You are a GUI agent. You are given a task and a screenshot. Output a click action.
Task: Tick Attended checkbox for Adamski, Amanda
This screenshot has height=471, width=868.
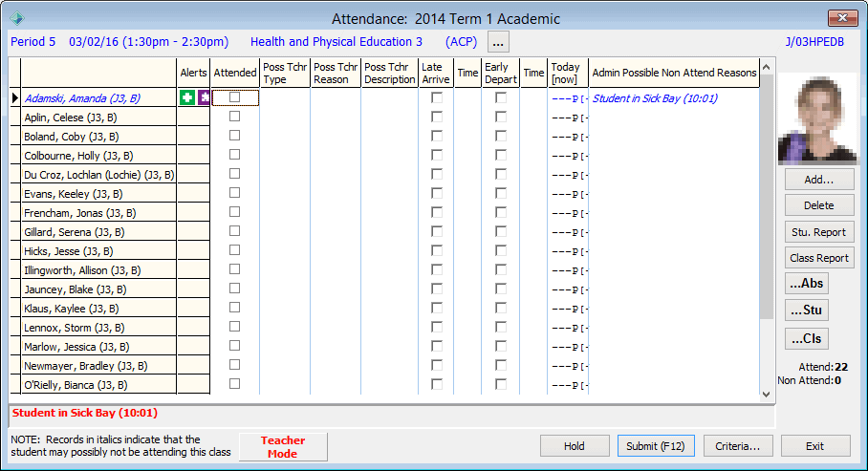click(235, 97)
